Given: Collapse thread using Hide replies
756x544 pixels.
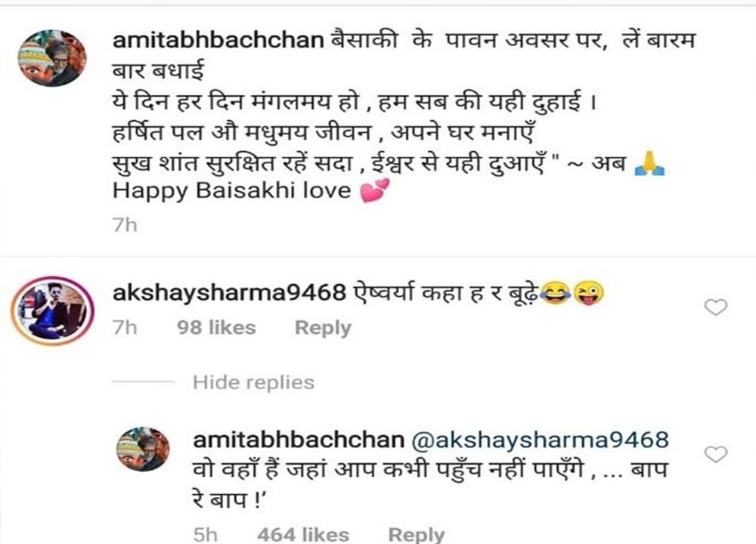Looking at the screenshot, I should [x=253, y=382].
